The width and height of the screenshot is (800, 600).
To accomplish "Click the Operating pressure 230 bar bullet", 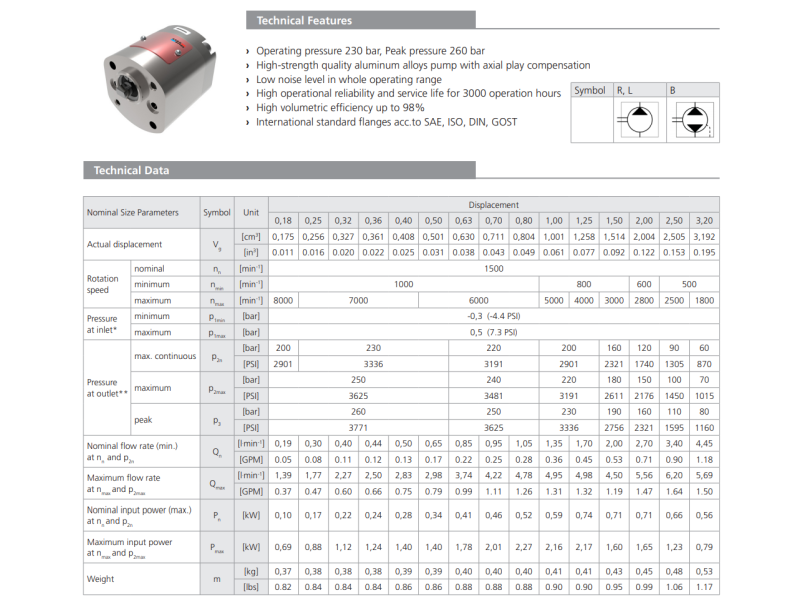I will pyautogui.click(x=370, y=51).
